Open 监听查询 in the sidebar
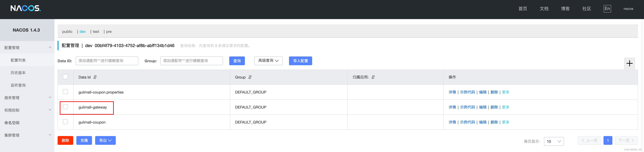 (27, 85)
